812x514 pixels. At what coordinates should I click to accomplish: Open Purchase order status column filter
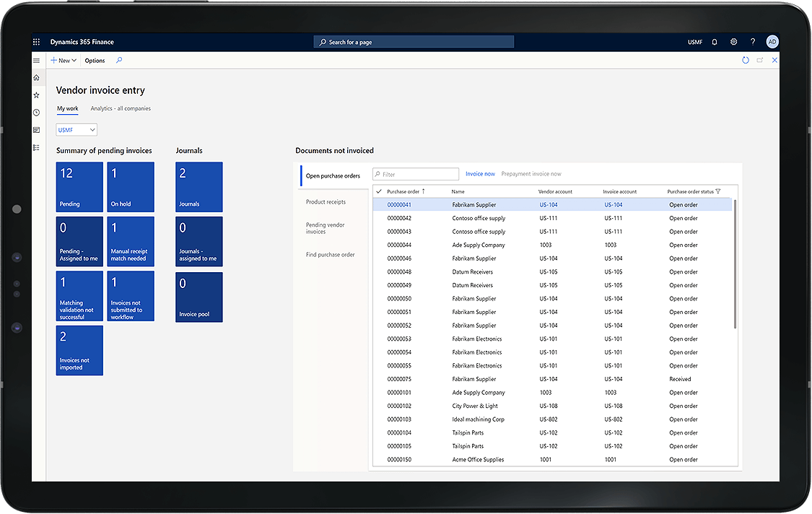click(718, 191)
